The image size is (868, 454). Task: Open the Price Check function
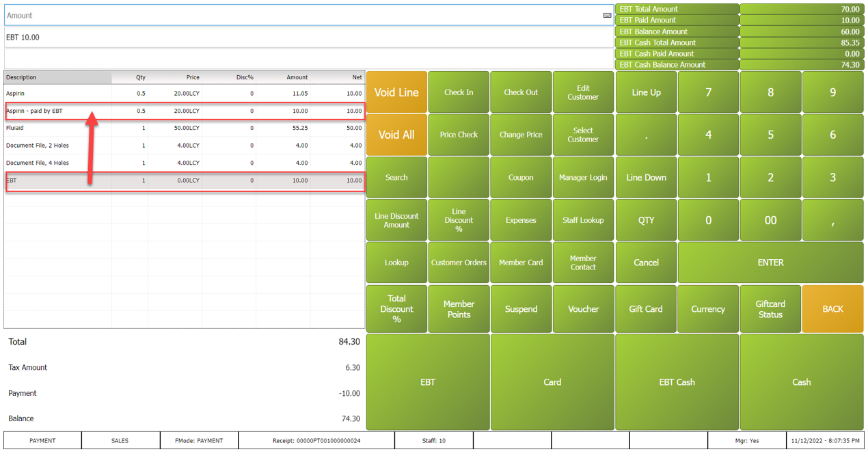point(459,135)
